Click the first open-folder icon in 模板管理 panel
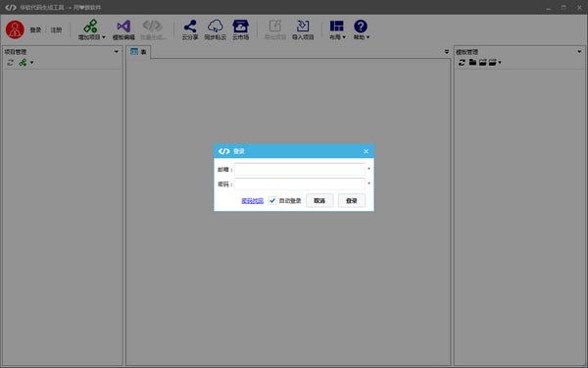 pos(482,63)
